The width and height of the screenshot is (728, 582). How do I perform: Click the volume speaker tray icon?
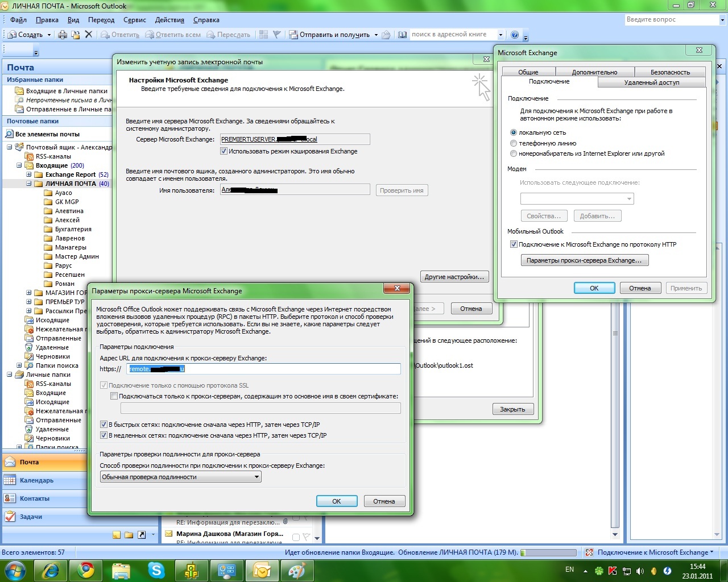point(640,571)
